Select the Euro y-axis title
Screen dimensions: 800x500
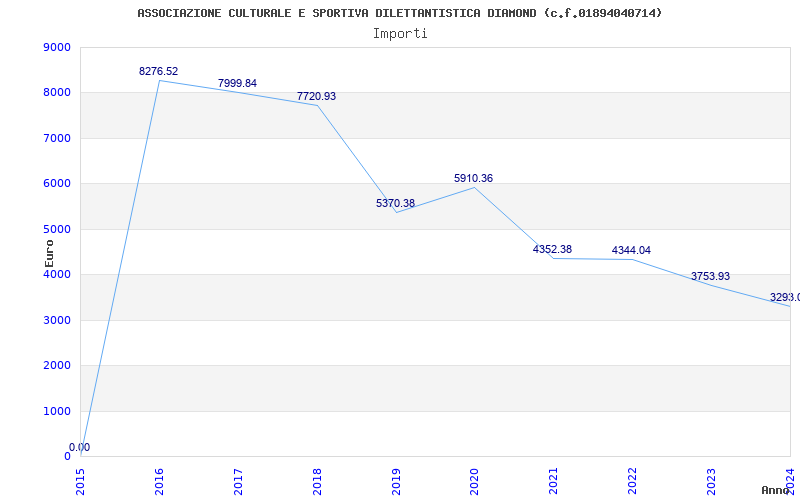pos(49,254)
